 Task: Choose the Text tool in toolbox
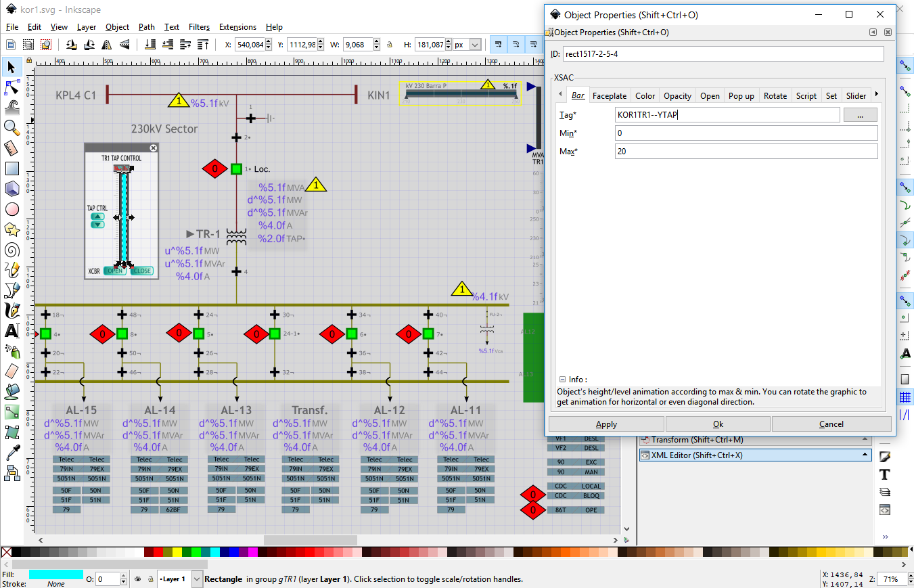click(x=12, y=331)
